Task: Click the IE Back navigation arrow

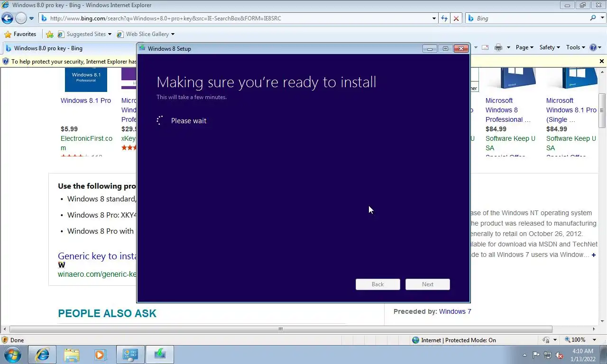Action: coord(7,18)
